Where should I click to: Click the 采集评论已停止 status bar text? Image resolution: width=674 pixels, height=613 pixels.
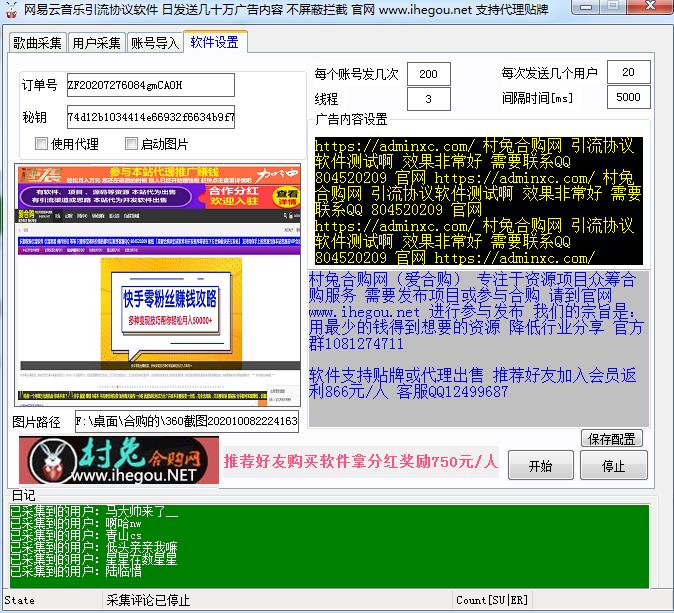148,600
